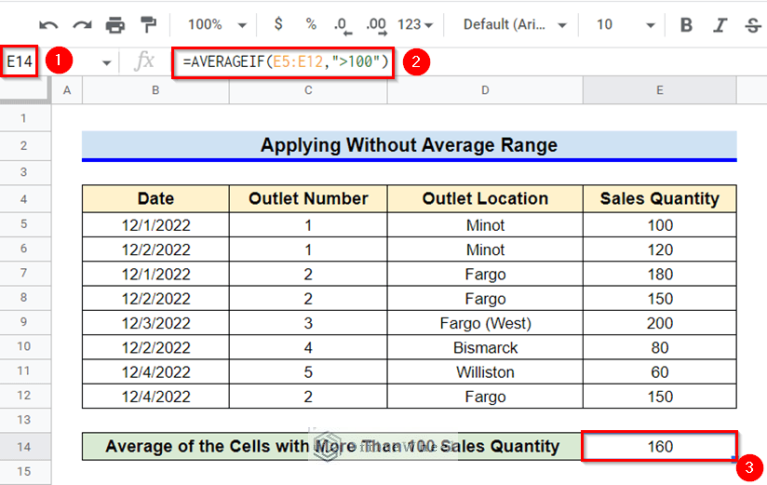The image size is (767, 485).
Task: Click the Williston cell
Action: 485,372
